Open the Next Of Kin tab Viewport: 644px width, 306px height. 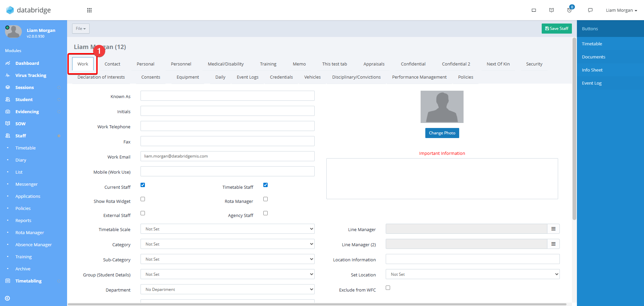(x=498, y=64)
